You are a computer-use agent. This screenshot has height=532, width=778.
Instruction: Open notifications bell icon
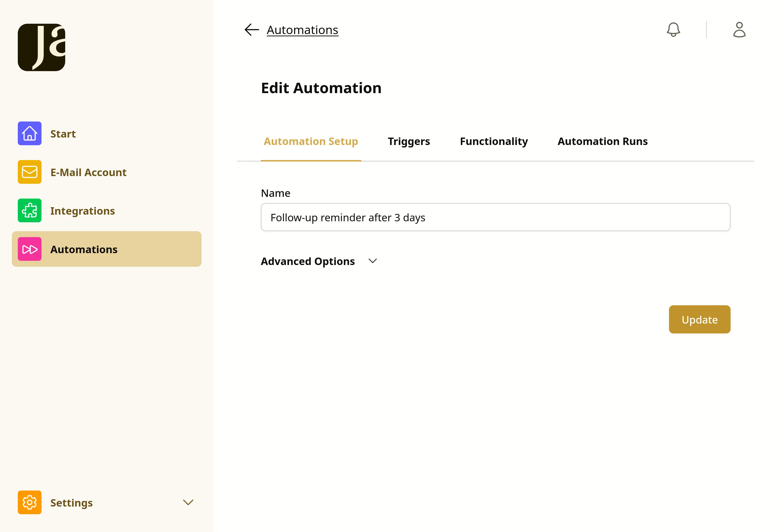click(673, 30)
